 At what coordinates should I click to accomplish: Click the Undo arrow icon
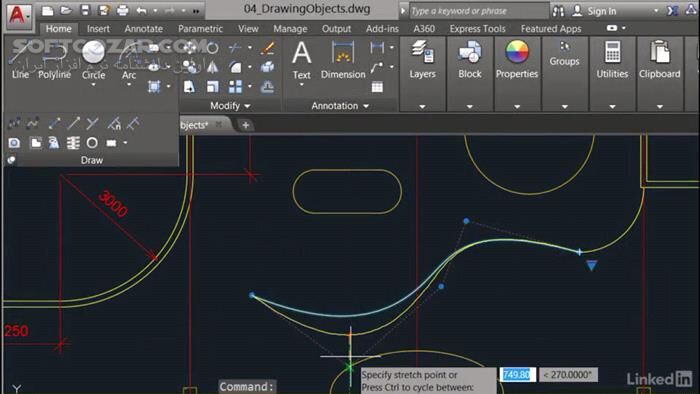(x=142, y=10)
